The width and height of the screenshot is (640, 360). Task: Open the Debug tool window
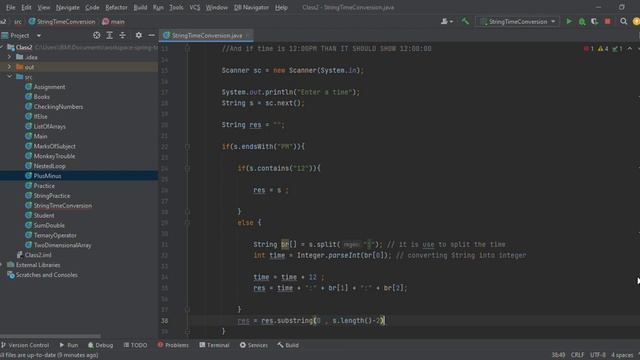[x=100, y=345]
